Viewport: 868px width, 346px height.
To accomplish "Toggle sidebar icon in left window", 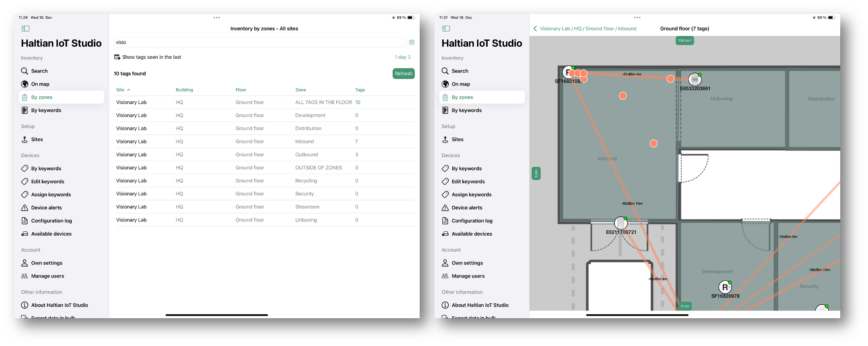I will pos(26,29).
